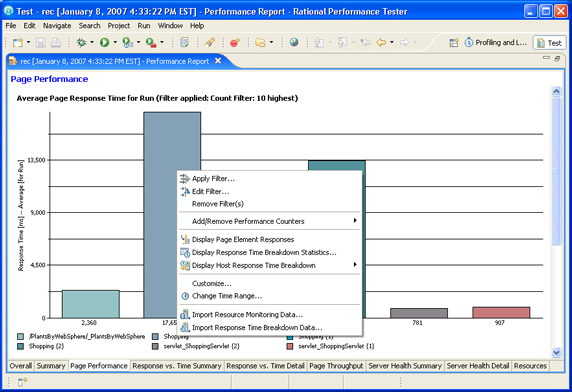The image size is (572, 392).
Task: Select Display Response Time Breakdown Statistics
Action: 270,252
